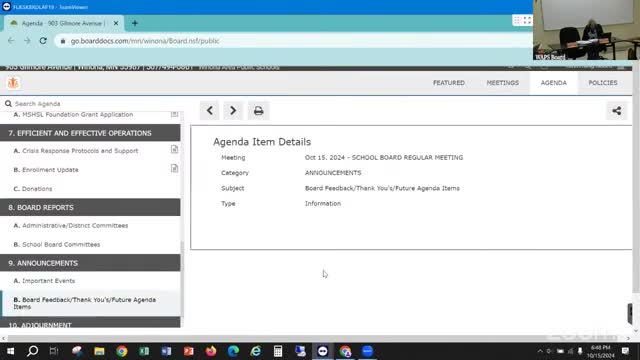Reload the browser page
640x360 pixels.
tap(43, 41)
